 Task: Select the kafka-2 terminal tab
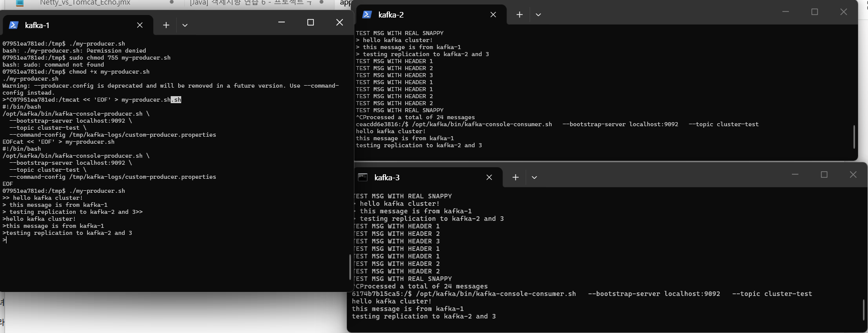pos(431,15)
